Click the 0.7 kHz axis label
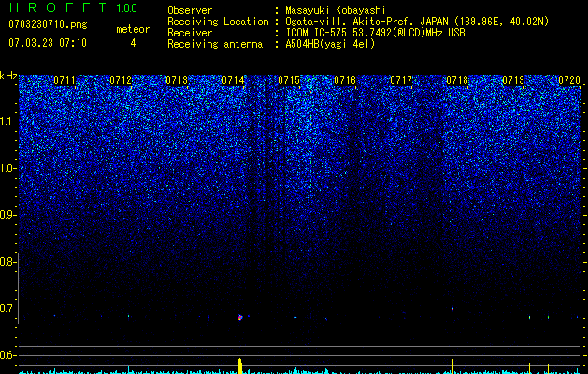 [7, 309]
